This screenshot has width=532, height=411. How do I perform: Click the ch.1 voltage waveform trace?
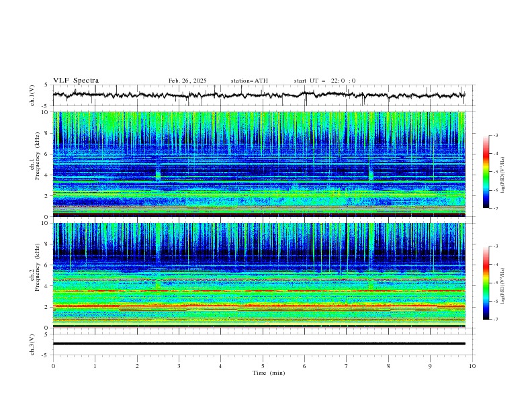pos(259,95)
